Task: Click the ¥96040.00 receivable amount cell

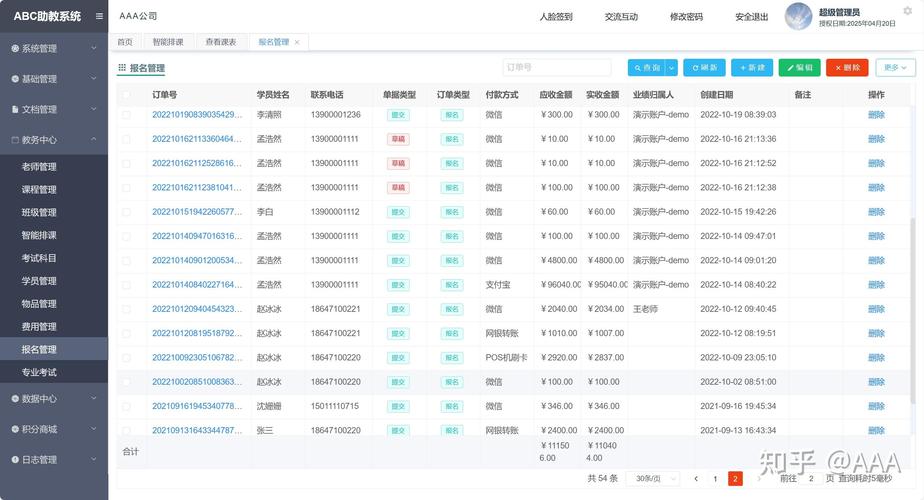Action: point(560,285)
